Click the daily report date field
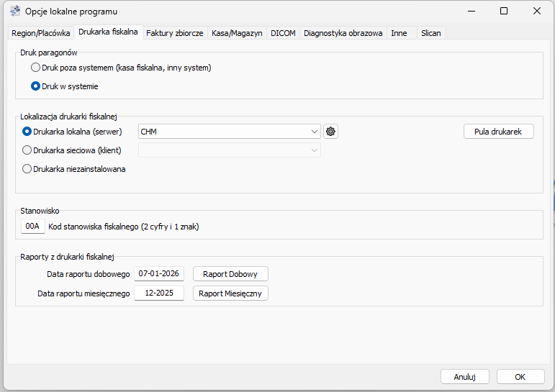This screenshot has height=392, width=555. pos(159,274)
